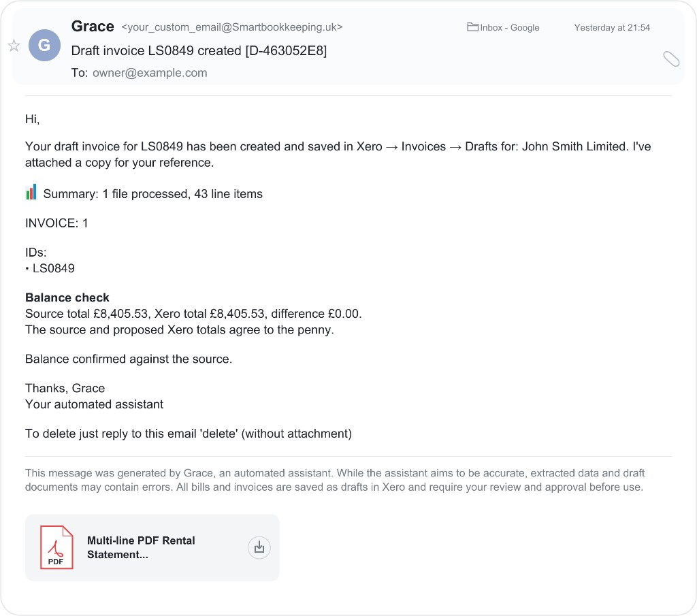Screen dimensions: 697x616
Task: Click Grace's round G avatar
Action: pyautogui.click(x=44, y=46)
